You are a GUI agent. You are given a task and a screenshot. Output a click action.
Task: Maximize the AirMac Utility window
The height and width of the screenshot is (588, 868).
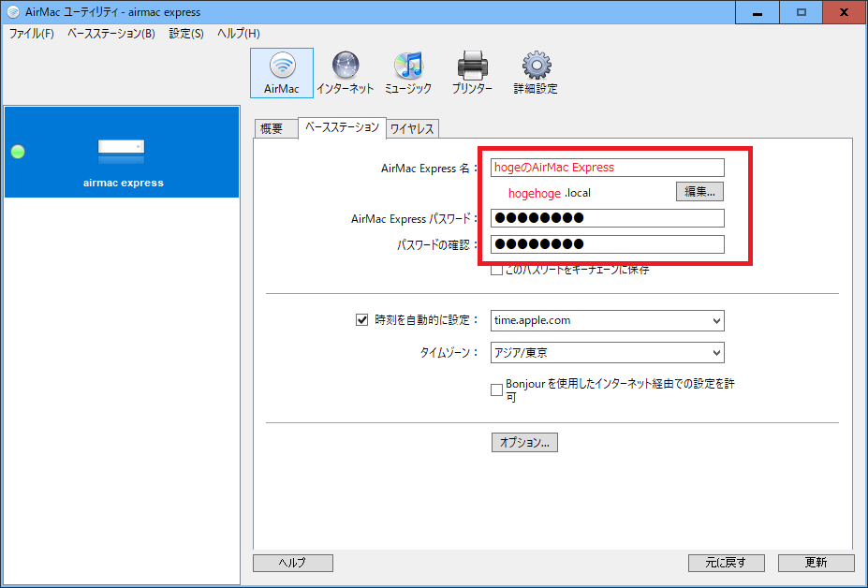coord(801,12)
